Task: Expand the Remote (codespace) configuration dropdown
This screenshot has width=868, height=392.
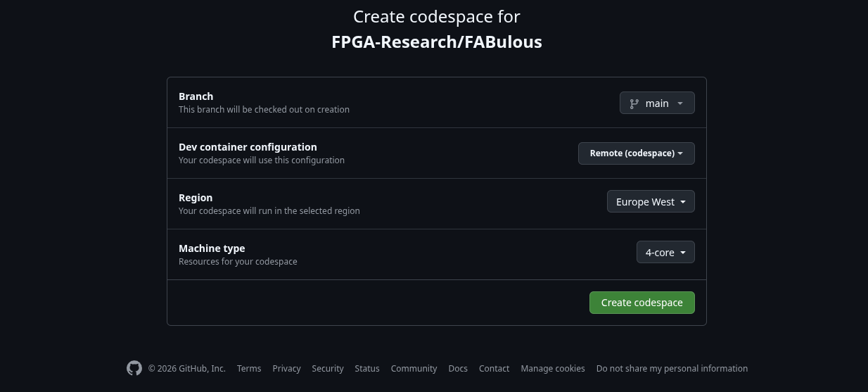Action: pyautogui.click(x=636, y=153)
